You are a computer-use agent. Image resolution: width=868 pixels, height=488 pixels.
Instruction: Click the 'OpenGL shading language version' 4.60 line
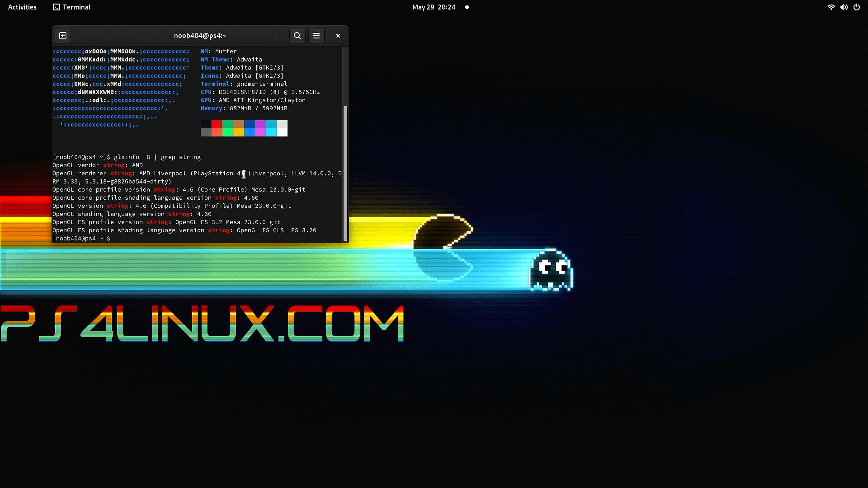132,214
